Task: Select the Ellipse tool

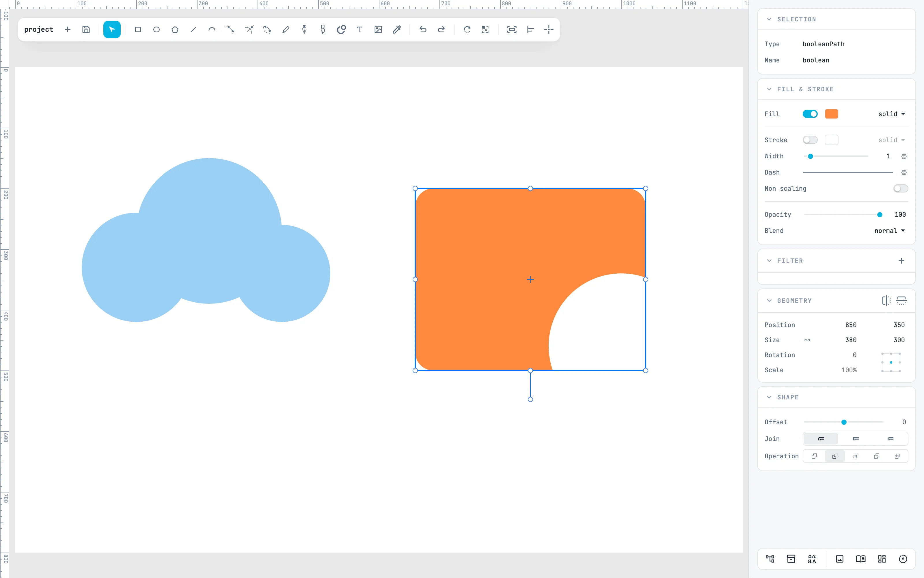Action: [x=157, y=29]
